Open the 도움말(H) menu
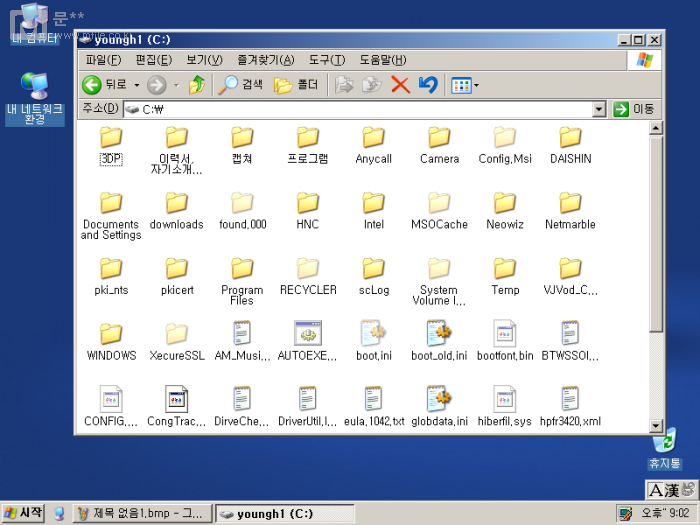 [x=383, y=60]
